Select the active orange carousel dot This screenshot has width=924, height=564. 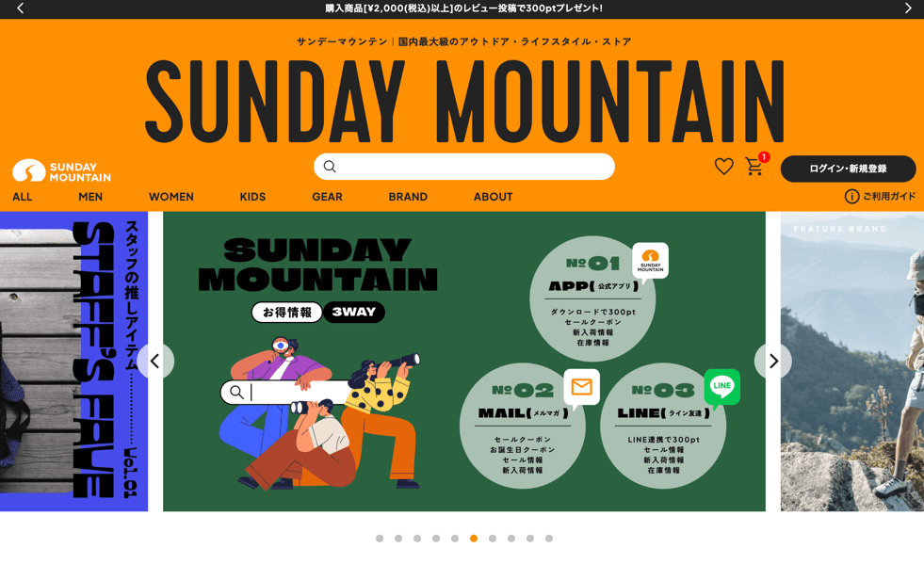point(474,538)
